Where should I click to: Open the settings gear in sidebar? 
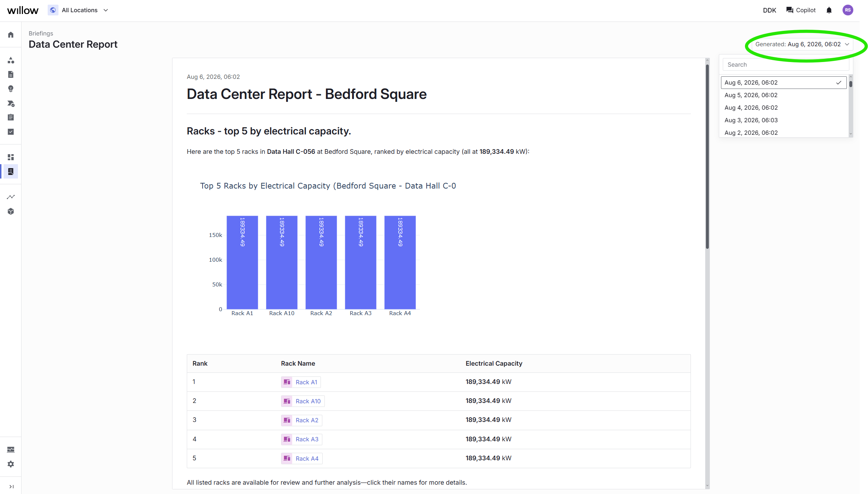tap(11, 464)
